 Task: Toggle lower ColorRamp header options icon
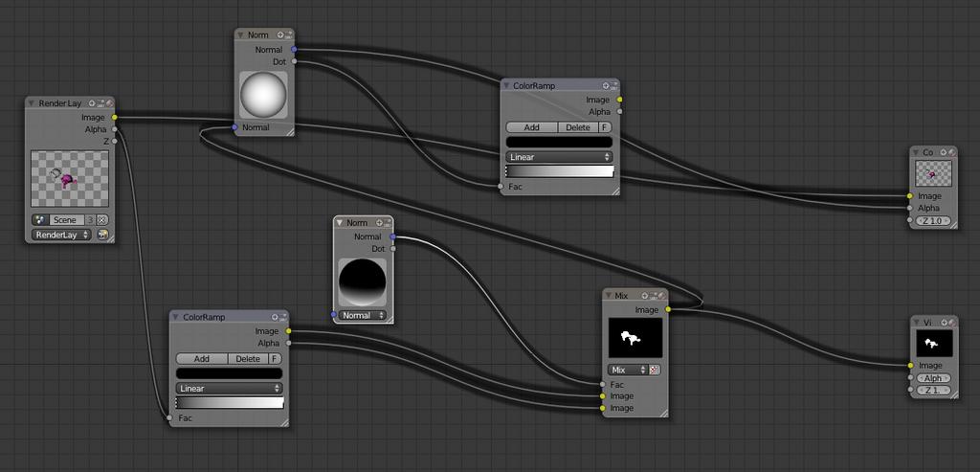tap(283, 317)
